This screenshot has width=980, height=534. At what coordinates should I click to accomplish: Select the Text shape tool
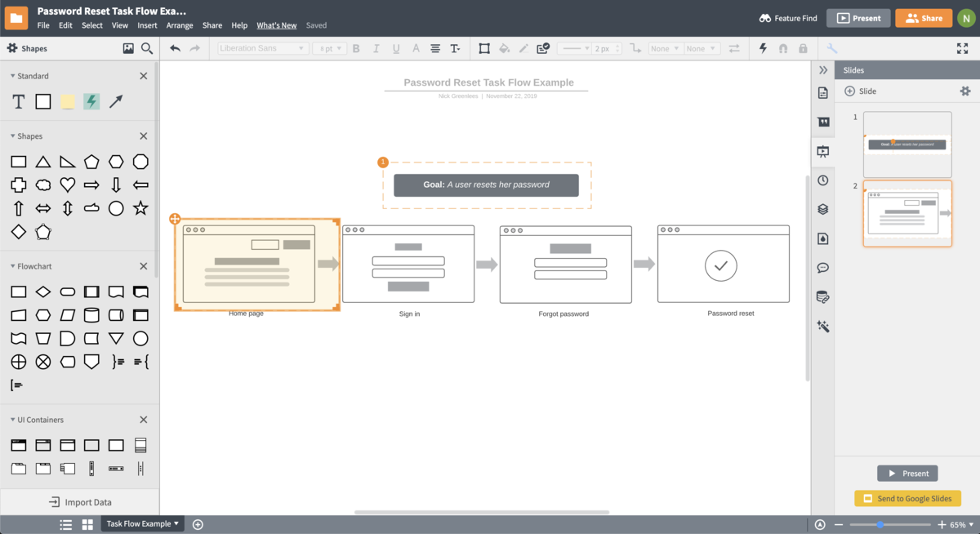[x=18, y=102]
